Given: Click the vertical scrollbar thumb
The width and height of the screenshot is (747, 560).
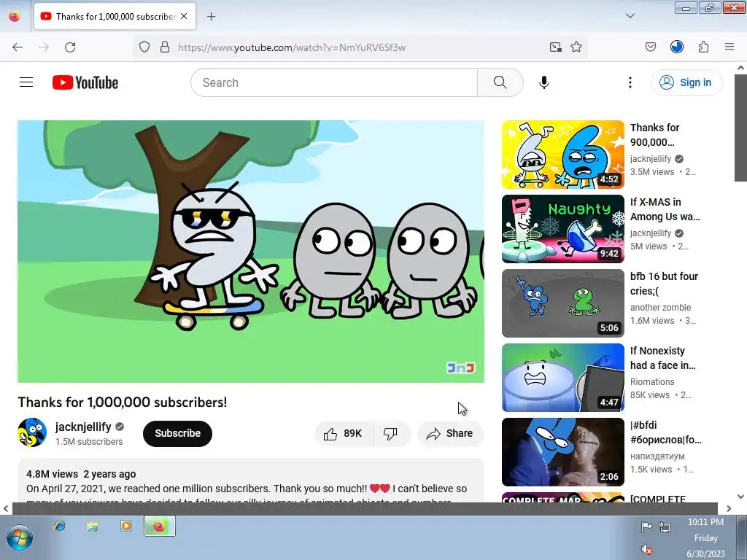Looking at the screenshot, I should pos(740,127).
